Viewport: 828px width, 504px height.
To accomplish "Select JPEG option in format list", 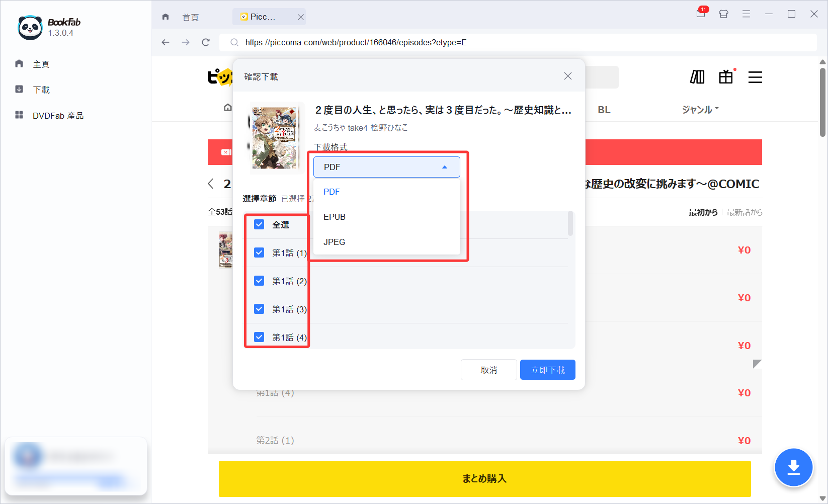I will point(387,242).
